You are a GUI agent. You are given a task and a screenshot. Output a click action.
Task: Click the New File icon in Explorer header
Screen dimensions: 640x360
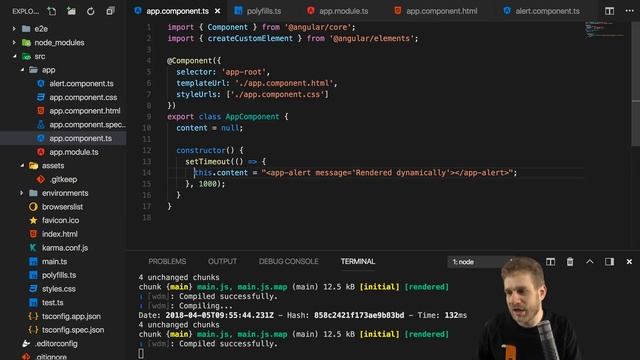pos(52,11)
